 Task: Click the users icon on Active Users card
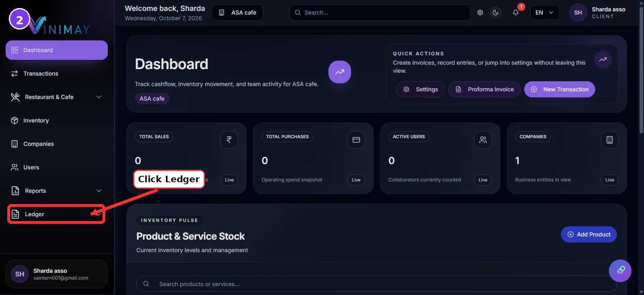[483, 140]
